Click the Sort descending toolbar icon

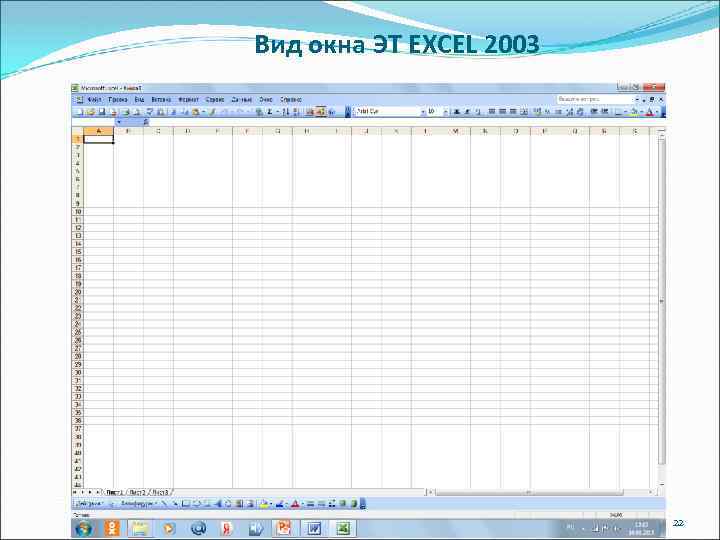click(296, 112)
